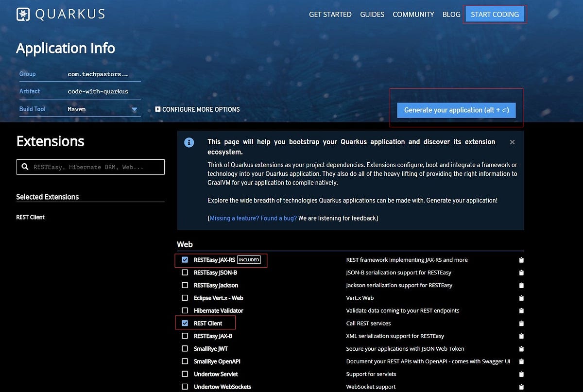Click Generate your application
The height and width of the screenshot is (392, 583).
pos(456,110)
